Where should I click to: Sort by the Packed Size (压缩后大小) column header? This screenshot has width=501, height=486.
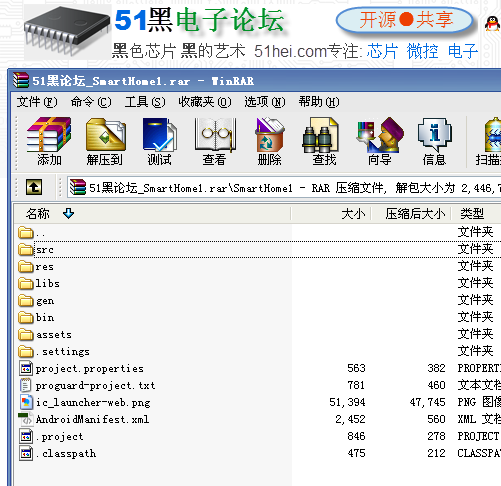pyautogui.click(x=412, y=213)
